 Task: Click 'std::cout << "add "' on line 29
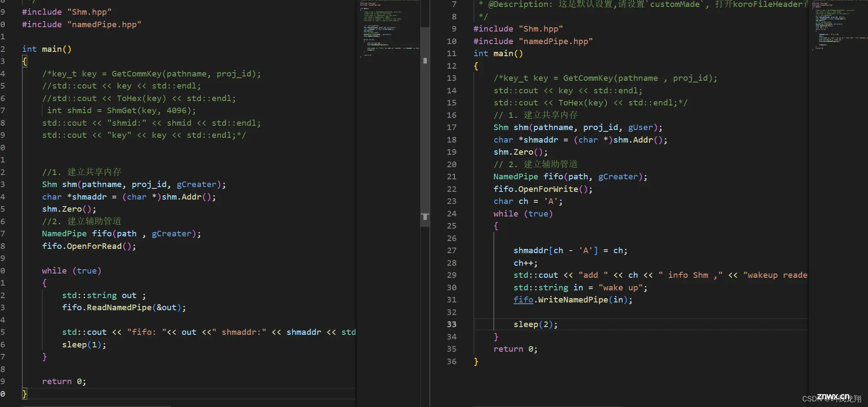pos(560,275)
